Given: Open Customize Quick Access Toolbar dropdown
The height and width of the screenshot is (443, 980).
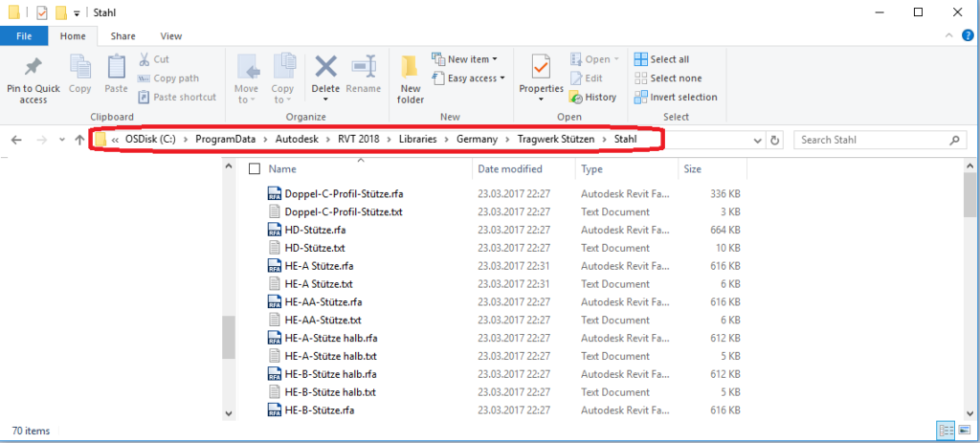Looking at the screenshot, I should tap(77, 12).
